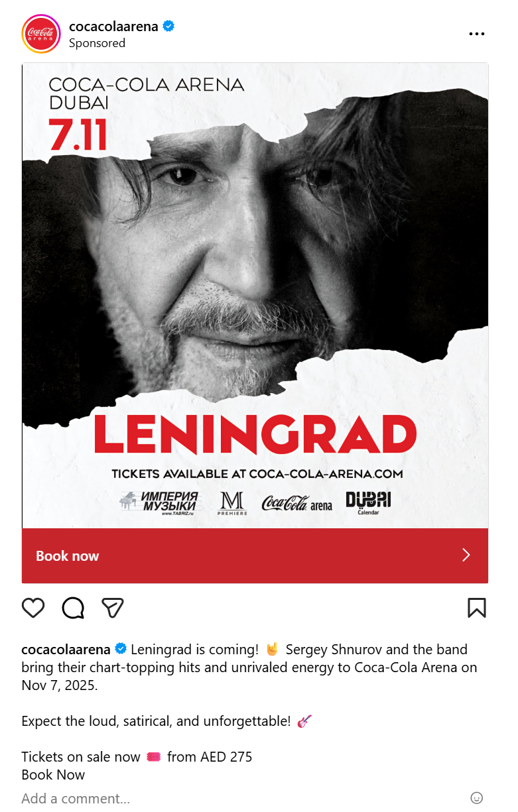Click the Dubai Calendar logo in ad
The height and width of the screenshot is (812, 518).
pos(368,502)
